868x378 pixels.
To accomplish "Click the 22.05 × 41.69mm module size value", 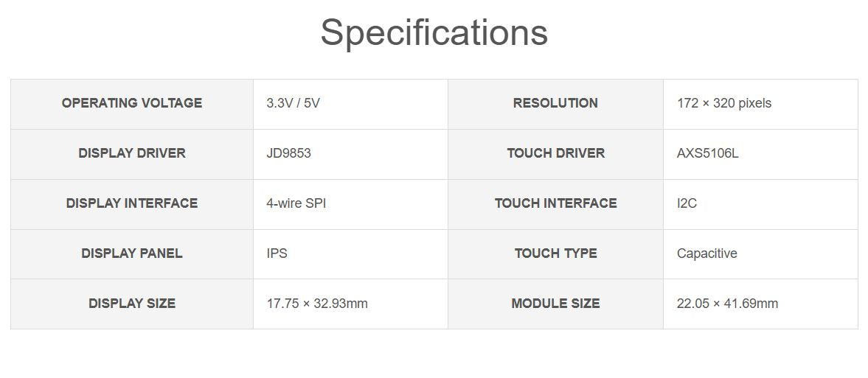I will (x=727, y=304).
